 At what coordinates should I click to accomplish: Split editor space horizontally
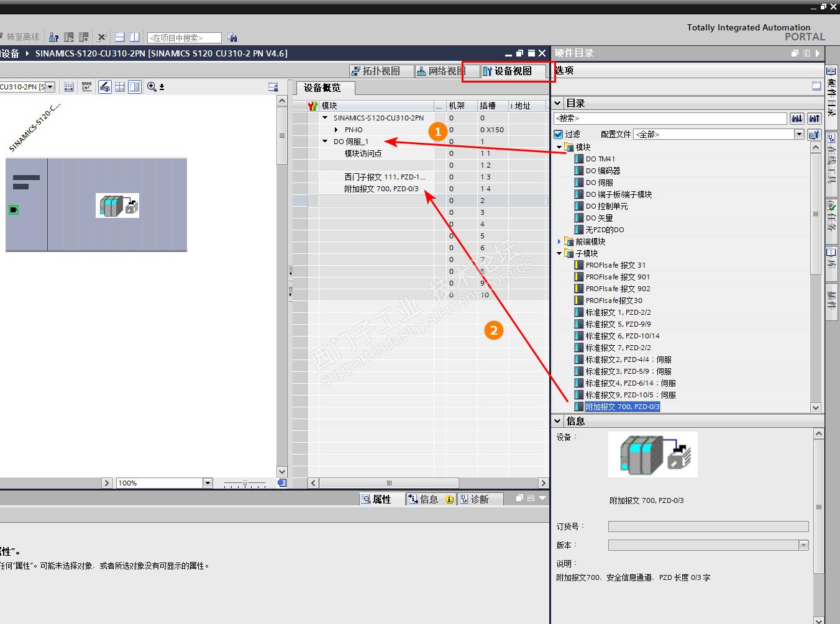coord(120,37)
